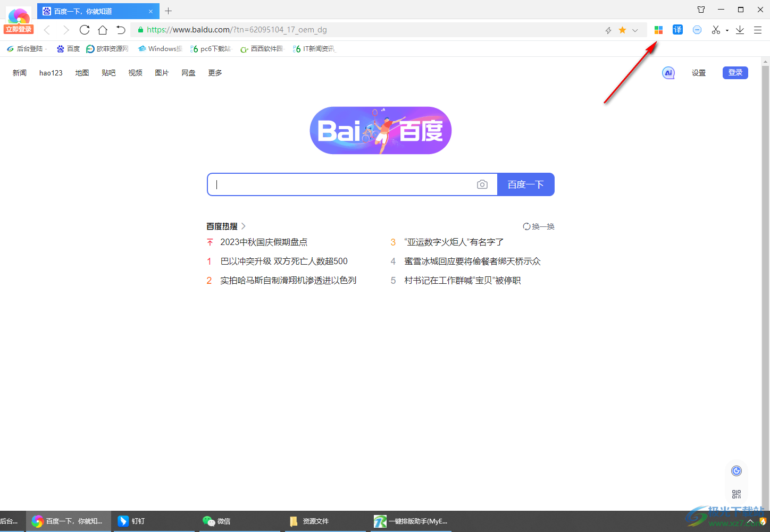Open 村书记在工作群喊"宝贝"被停职 headline
770x532 pixels.
(x=463, y=281)
